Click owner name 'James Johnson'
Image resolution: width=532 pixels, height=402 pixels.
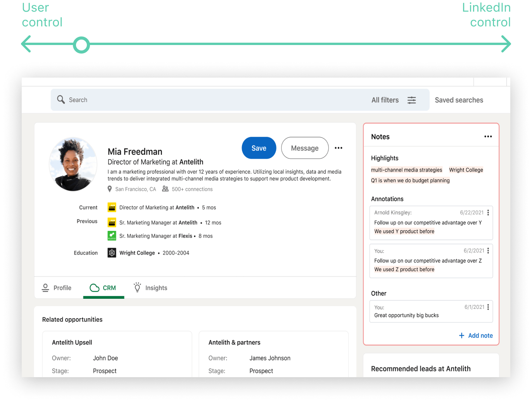pyautogui.click(x=270, y=358)
